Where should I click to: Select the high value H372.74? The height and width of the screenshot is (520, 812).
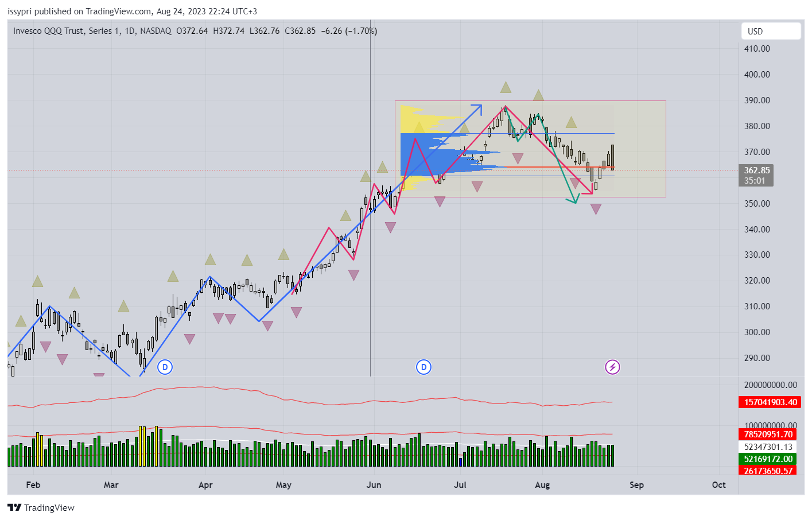(x=228, y=31)
